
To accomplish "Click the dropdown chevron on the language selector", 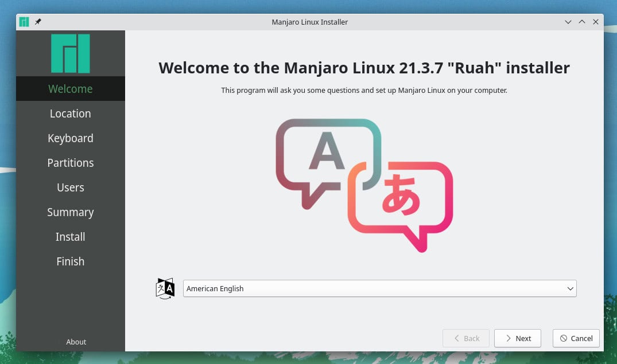I will pyautogui.click(x=570, y=288).
